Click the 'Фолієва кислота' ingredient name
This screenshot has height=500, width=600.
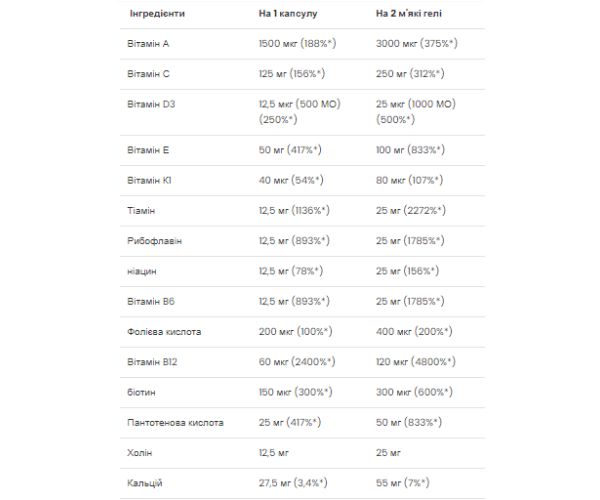pyautogui.click(x=166, y=332)
